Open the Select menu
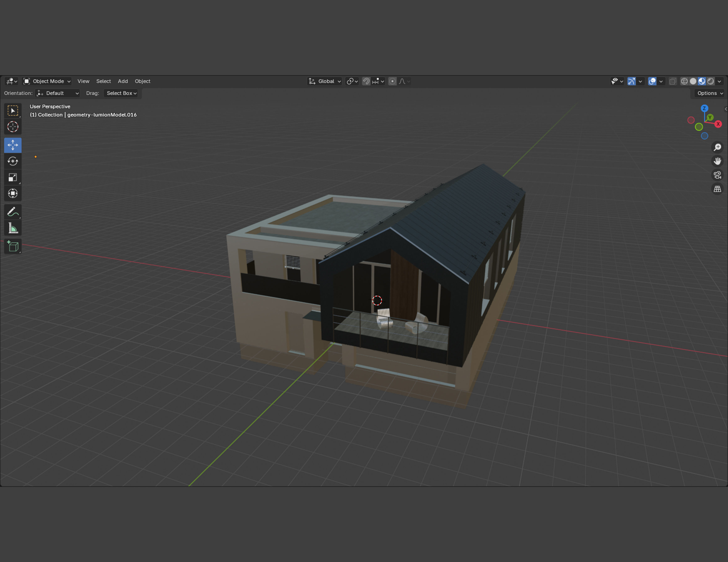This screenshot has width=728, height=562. point(103,81)
